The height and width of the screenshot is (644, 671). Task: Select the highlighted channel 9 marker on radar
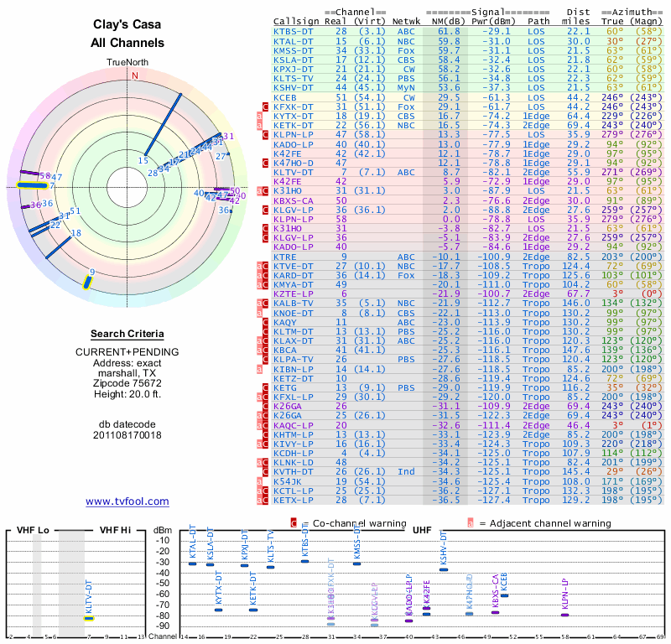[x=87, y=283]
